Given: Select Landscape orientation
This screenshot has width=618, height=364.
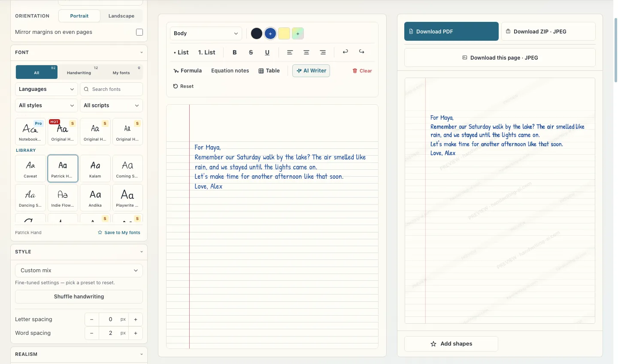Looking at the screenshot, I should [121, 16].
